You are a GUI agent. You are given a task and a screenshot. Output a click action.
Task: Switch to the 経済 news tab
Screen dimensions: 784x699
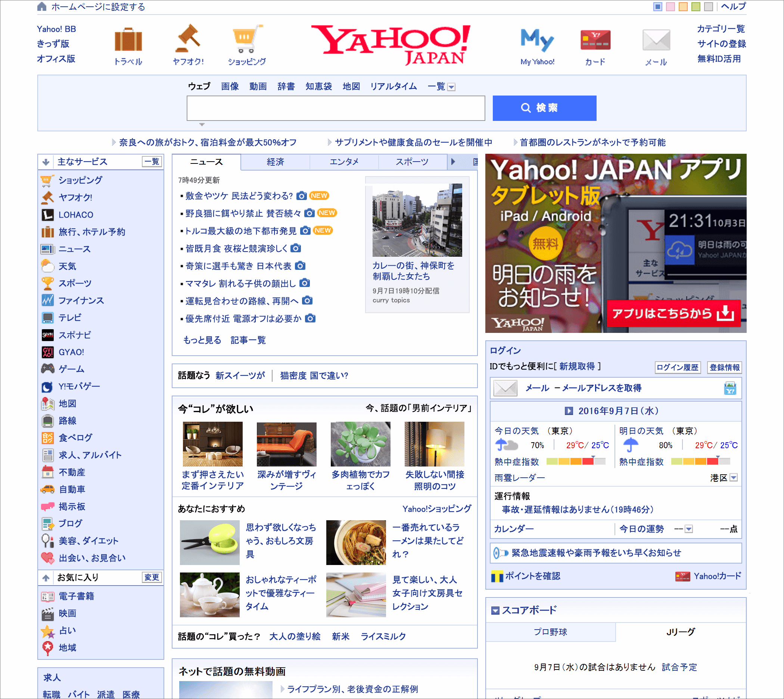point(275,162)
